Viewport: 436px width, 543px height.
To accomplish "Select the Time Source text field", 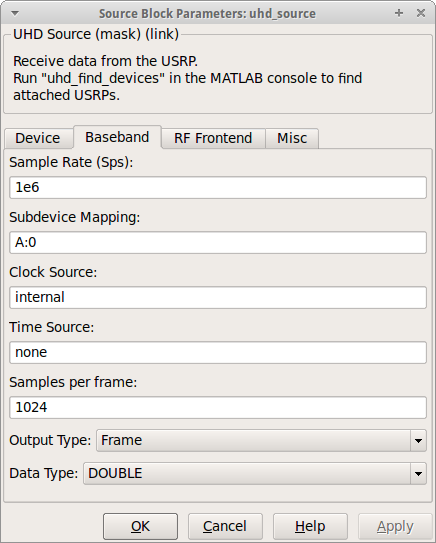I will click(x=218, y=352).
